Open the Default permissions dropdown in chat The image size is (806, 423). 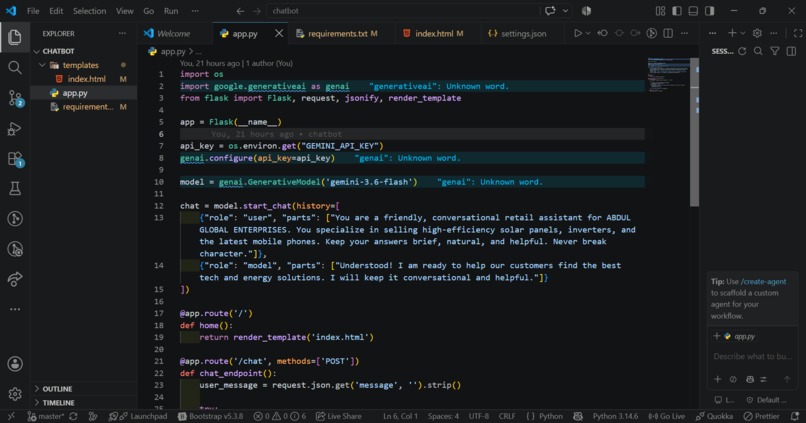(x=767, y=400)
